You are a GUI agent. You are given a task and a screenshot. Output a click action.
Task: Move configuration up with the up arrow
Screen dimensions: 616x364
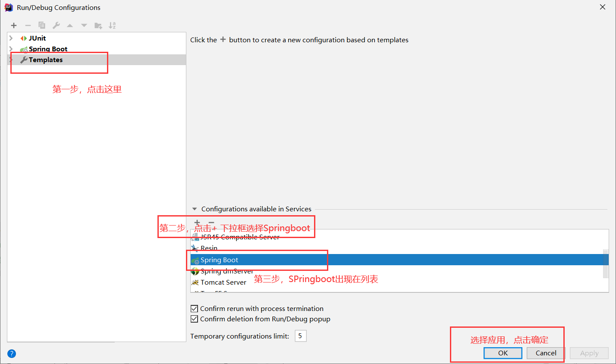click(x=70, y=25)
